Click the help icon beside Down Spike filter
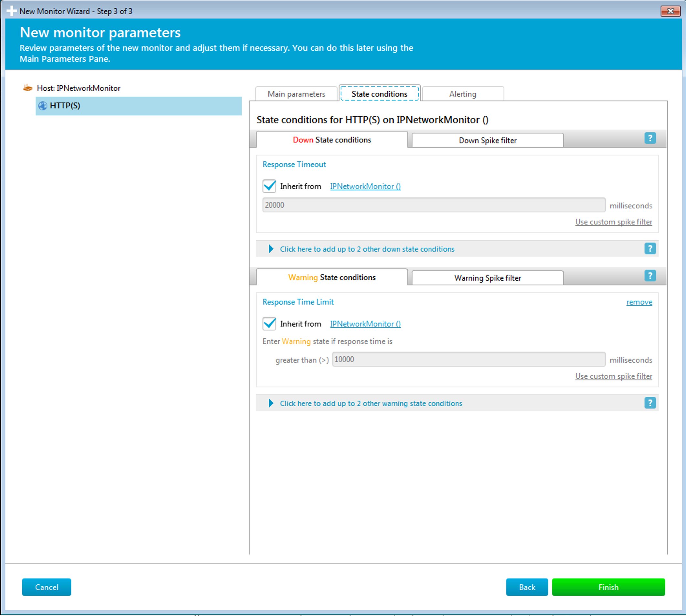The height and width of the screenshot is (616, 686). click(650, 138)
